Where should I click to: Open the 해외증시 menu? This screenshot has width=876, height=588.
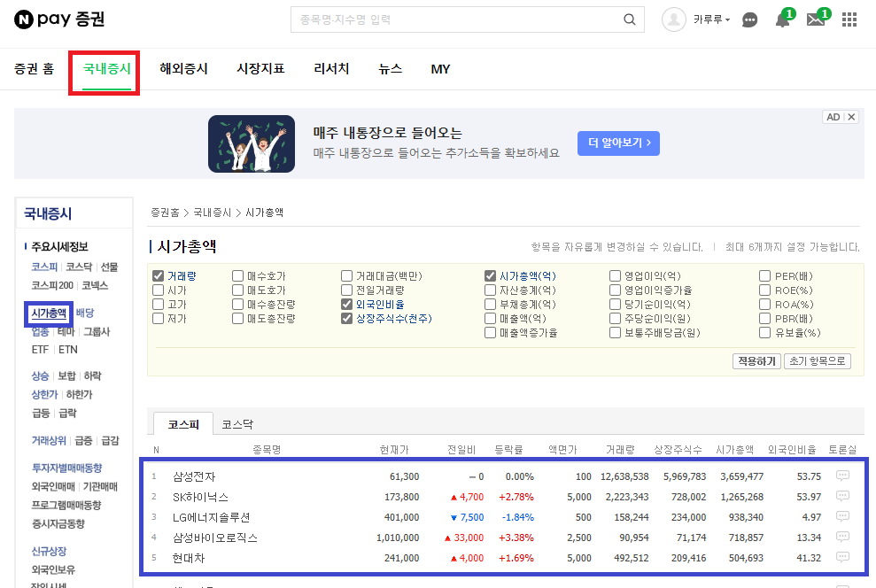(x=184, y=69)
